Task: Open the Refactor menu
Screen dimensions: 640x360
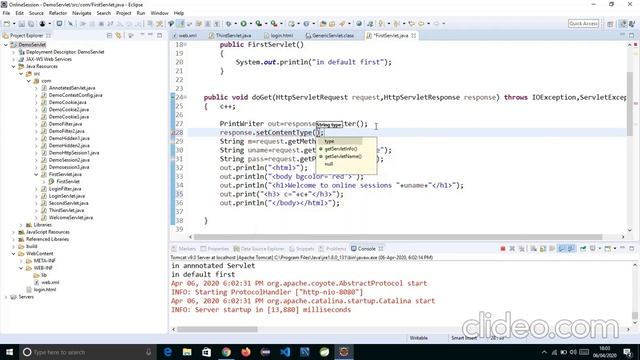Action: tap(58, 13)
